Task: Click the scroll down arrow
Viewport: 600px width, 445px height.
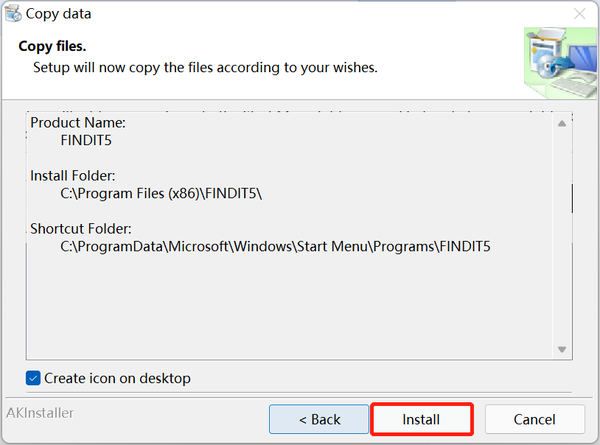Action: tap(563, 349)
